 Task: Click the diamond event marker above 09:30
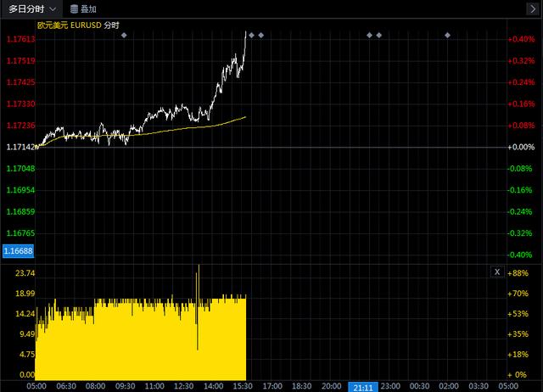coord(124,35)
